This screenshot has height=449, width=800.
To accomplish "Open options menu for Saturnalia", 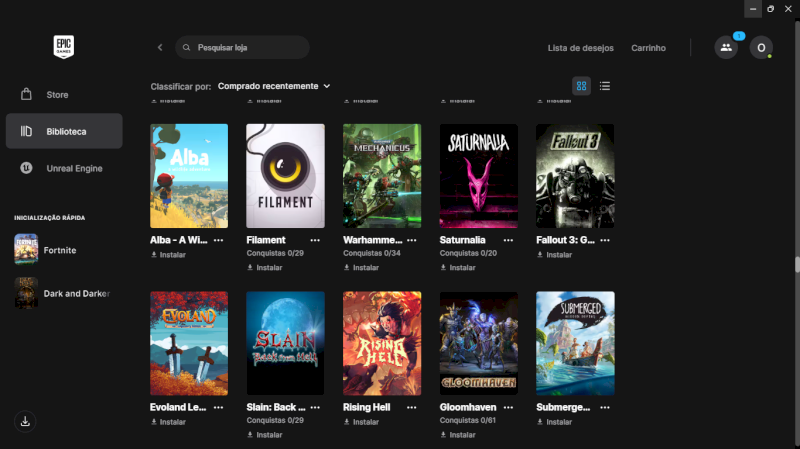I will pos(508,240).
